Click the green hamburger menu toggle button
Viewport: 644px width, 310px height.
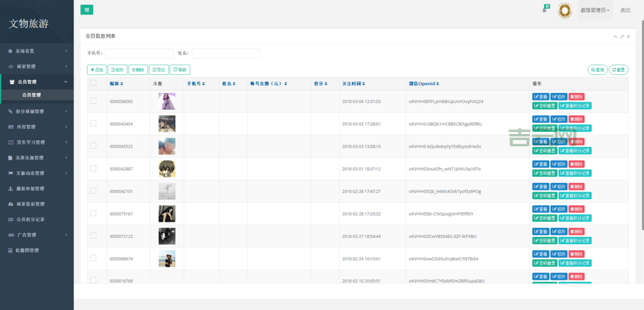87,9
